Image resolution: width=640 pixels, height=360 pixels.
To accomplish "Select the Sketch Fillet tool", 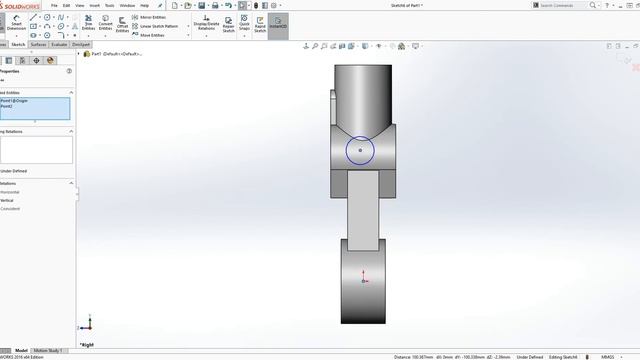I will point(61,36).
